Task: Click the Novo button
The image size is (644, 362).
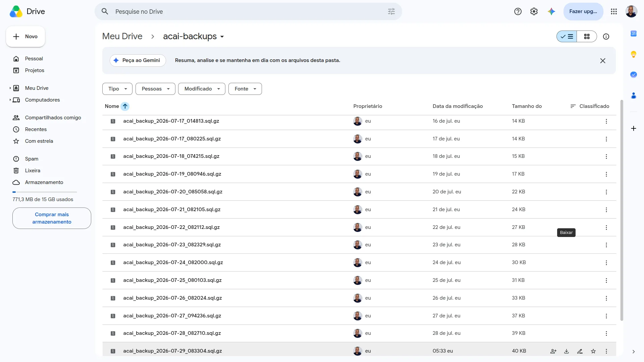Action: tap(25, 37)
